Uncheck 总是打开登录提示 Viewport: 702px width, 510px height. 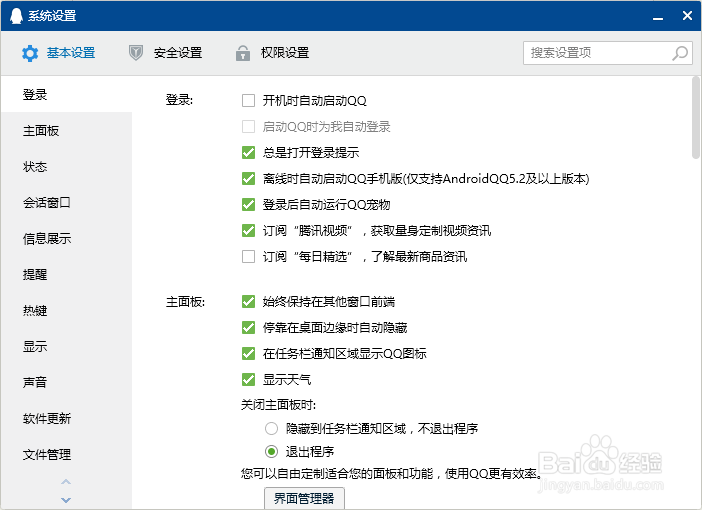(x=248, y=152)
